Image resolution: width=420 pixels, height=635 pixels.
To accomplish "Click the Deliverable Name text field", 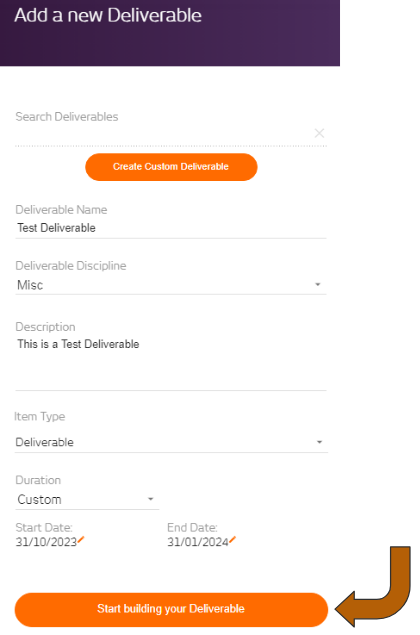I will 171,228.
